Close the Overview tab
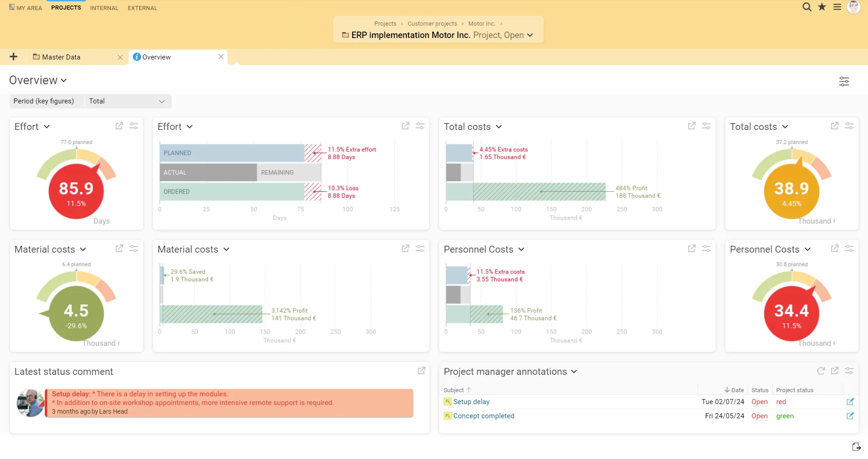 (x=221, y=57)
